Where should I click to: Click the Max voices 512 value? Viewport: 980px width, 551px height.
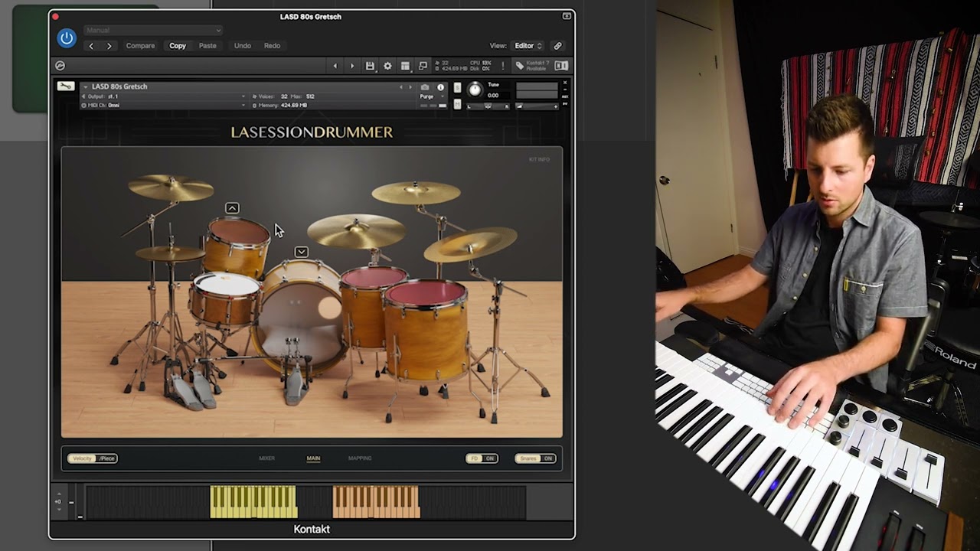(x=310, y=96)
